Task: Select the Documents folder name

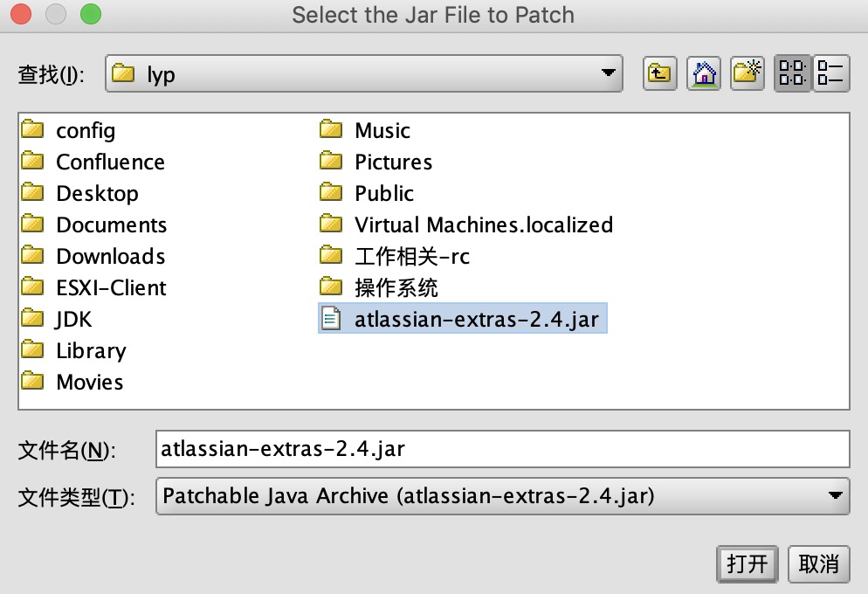Action: (112, 225)
